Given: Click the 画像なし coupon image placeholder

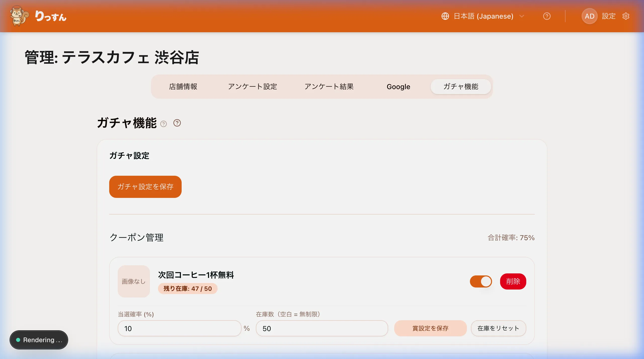Looking at the screenshot, I should 134,281.
